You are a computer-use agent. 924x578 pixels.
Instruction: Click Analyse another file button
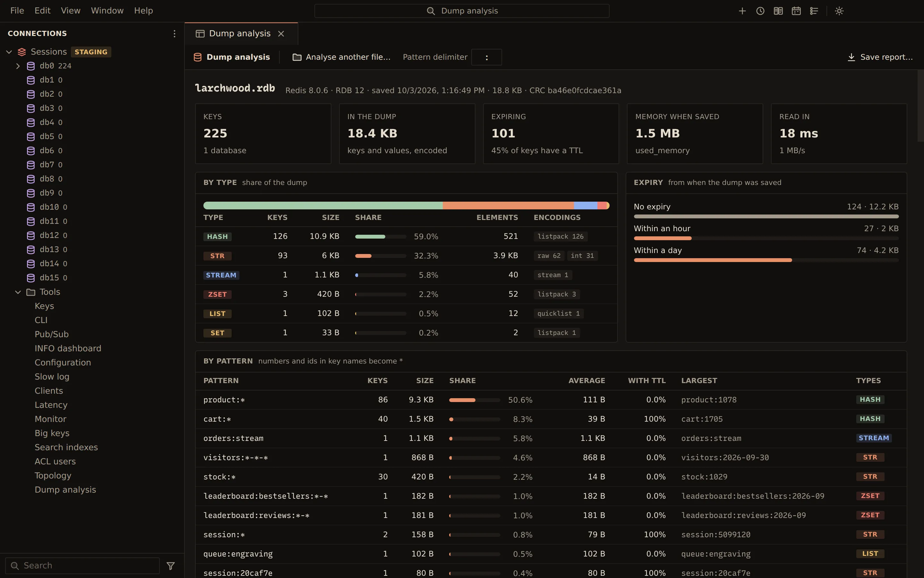pos(341,57)
